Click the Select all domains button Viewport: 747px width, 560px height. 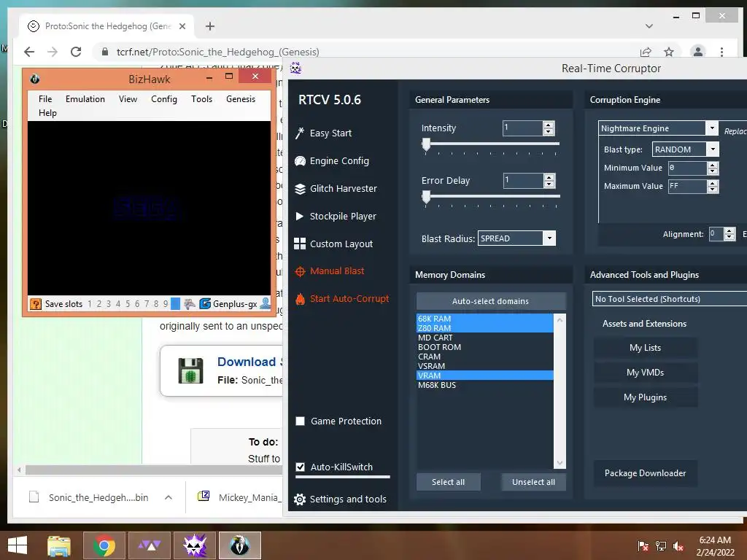tap(449, 482)
